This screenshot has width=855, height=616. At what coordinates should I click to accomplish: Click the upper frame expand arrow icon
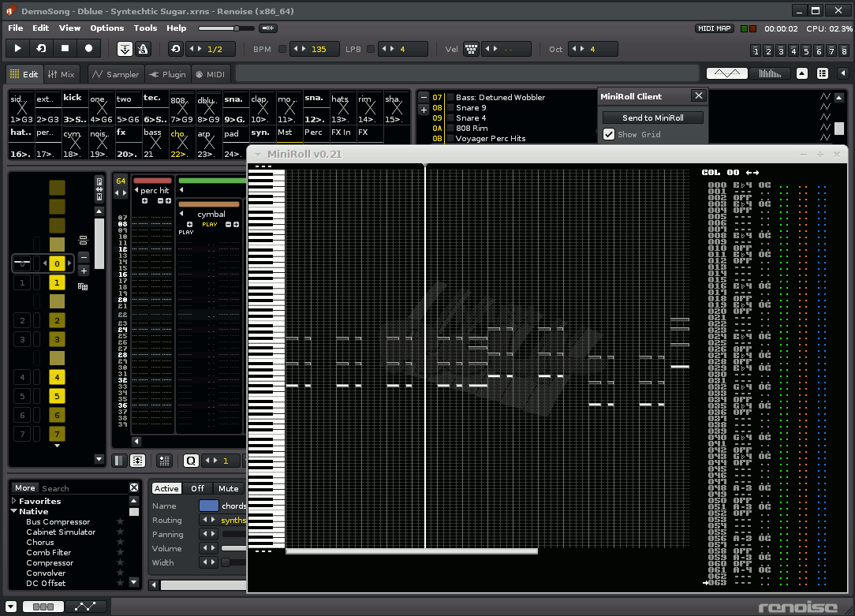click(802, 73)
